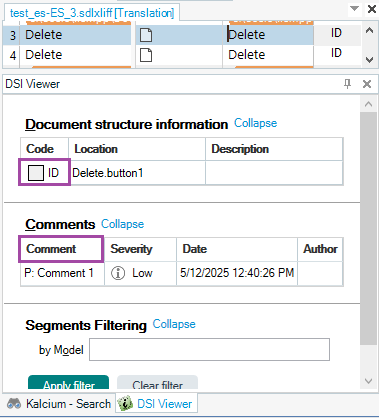Click the Clear filter button

[157, 382]
